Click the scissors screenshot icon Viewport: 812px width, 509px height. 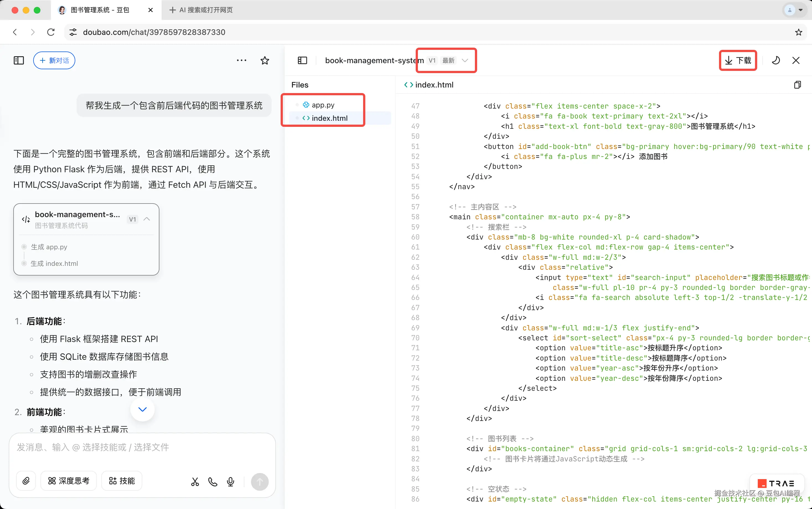[x=195, y=482]
